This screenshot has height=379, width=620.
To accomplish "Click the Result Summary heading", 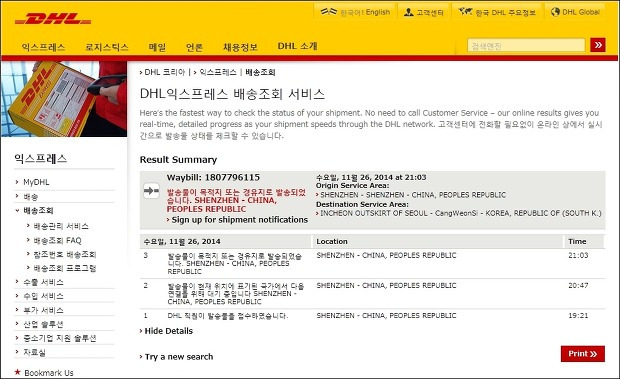I will pos(178,160).
